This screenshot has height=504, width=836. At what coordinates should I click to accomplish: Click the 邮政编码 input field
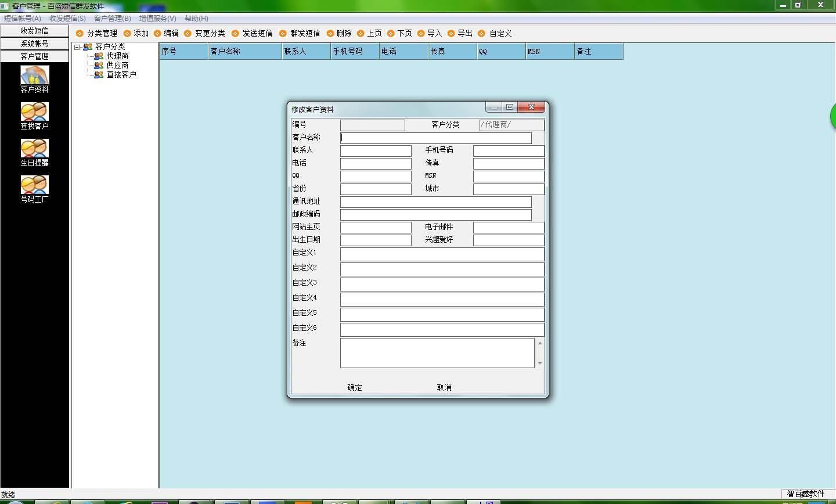(436, 214)
